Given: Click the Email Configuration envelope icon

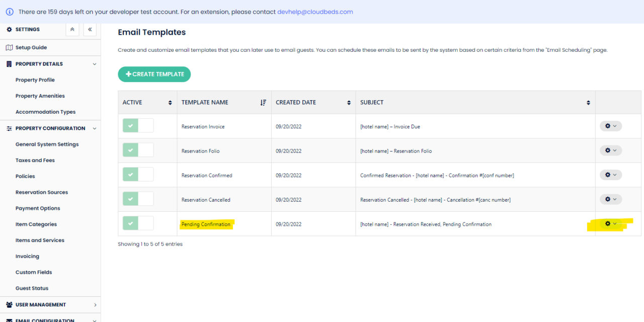Looking at the screenshot, I should 8,320.
